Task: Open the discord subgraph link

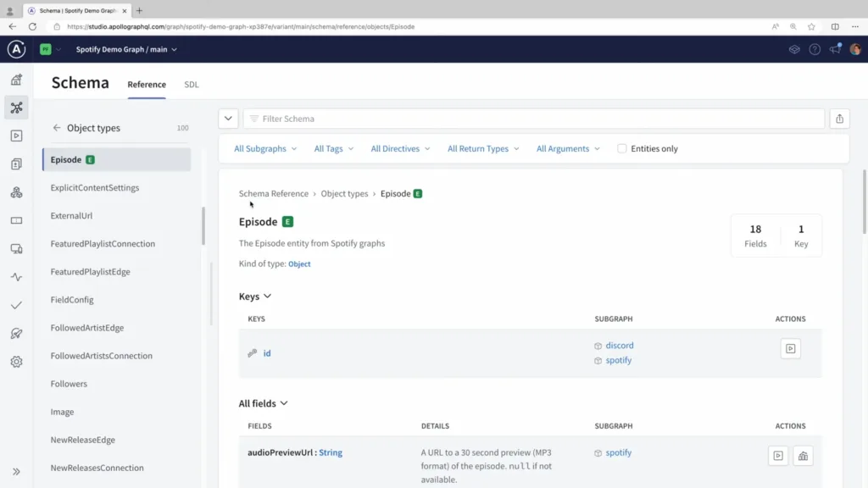Action: click(x=620, y=346)
